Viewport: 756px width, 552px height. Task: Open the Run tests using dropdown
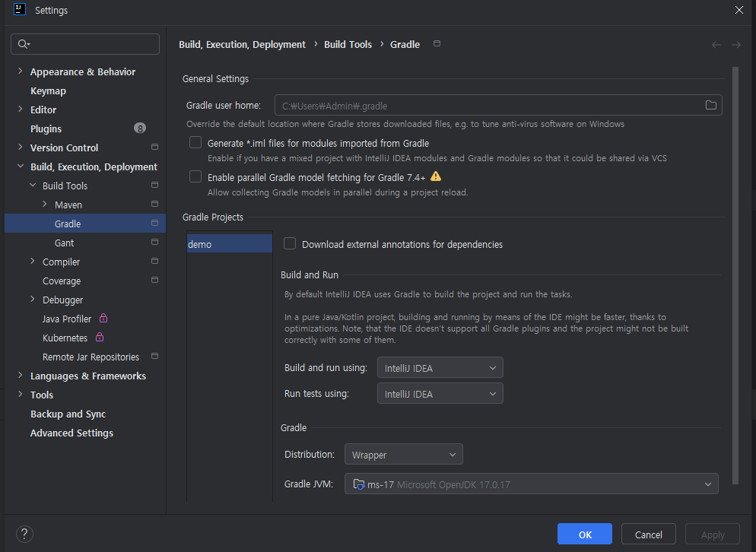click(440, 393)
